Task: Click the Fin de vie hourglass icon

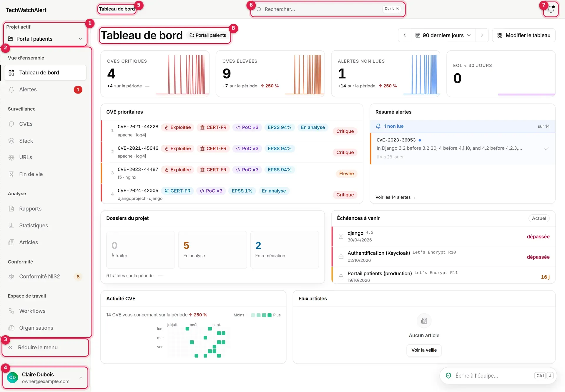Action: click(x=11, y=174)
